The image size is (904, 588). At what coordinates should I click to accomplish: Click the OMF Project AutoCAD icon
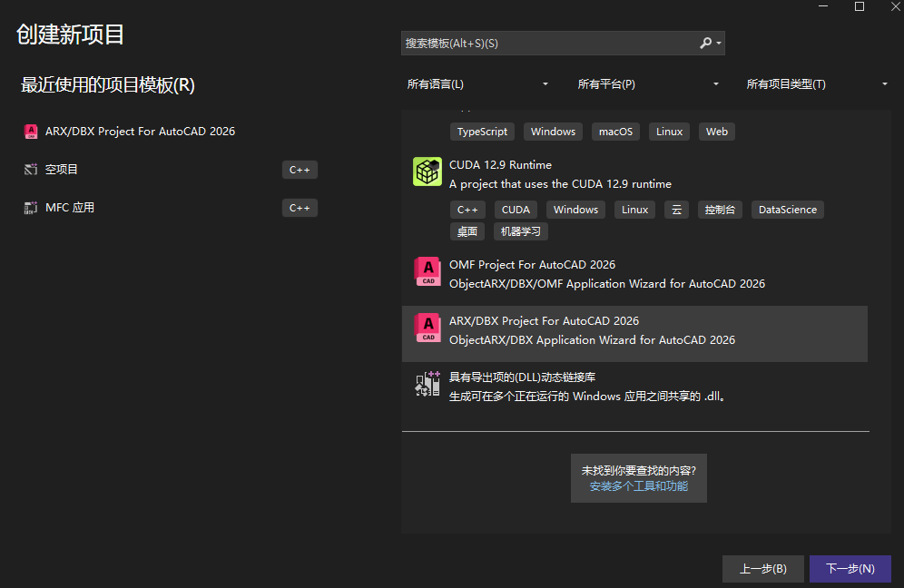tap(427, 272)
